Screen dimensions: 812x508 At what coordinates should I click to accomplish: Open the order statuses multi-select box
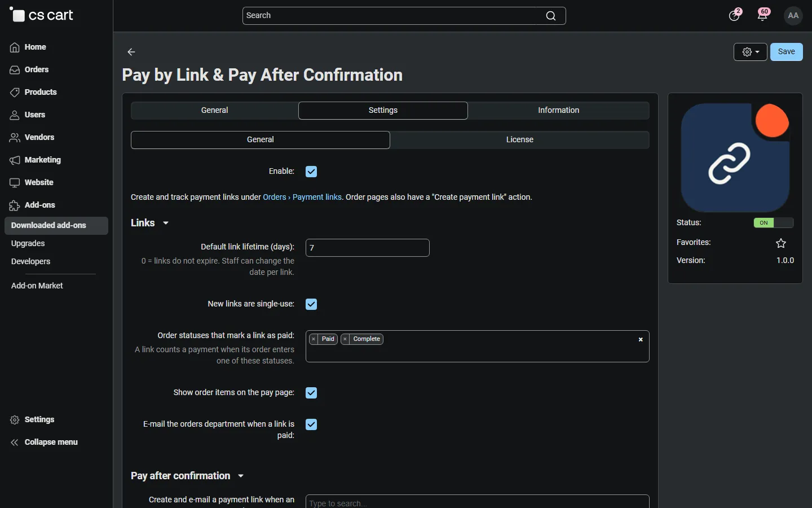478,347
